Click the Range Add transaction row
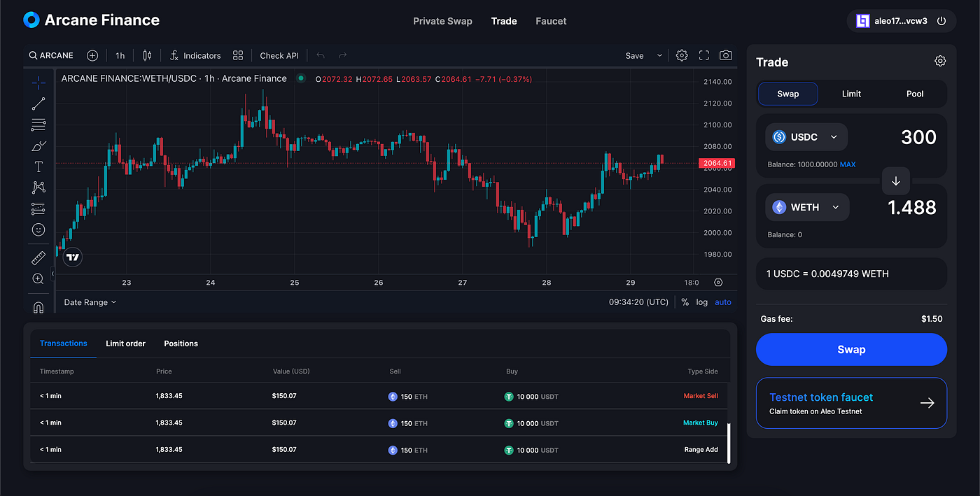980x496 pixels. click(x=379, y=449)
